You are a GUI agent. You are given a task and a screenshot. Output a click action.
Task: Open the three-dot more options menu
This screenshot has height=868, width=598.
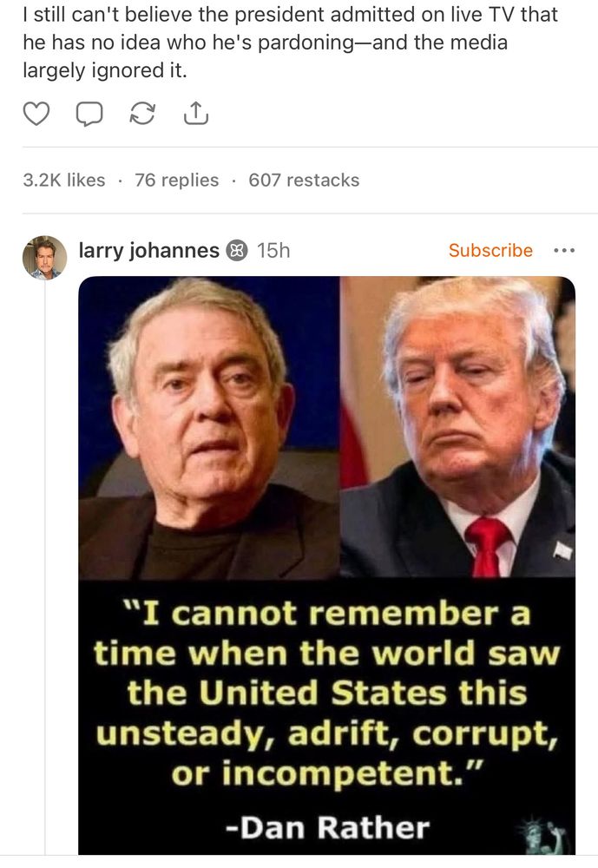click(564, 250)
